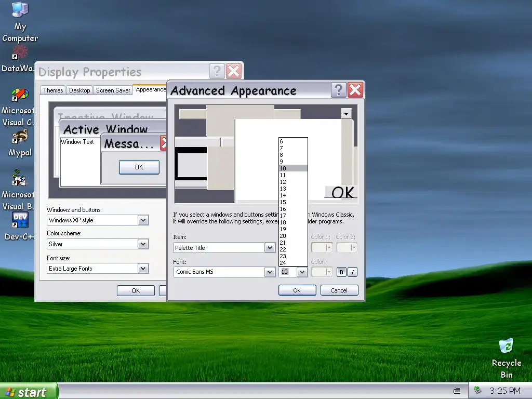Image resolution: width=532 pixels, height=399 pixels.
Task: Cancel the Advanced Appearance dialog
Action: pos(339,290)
